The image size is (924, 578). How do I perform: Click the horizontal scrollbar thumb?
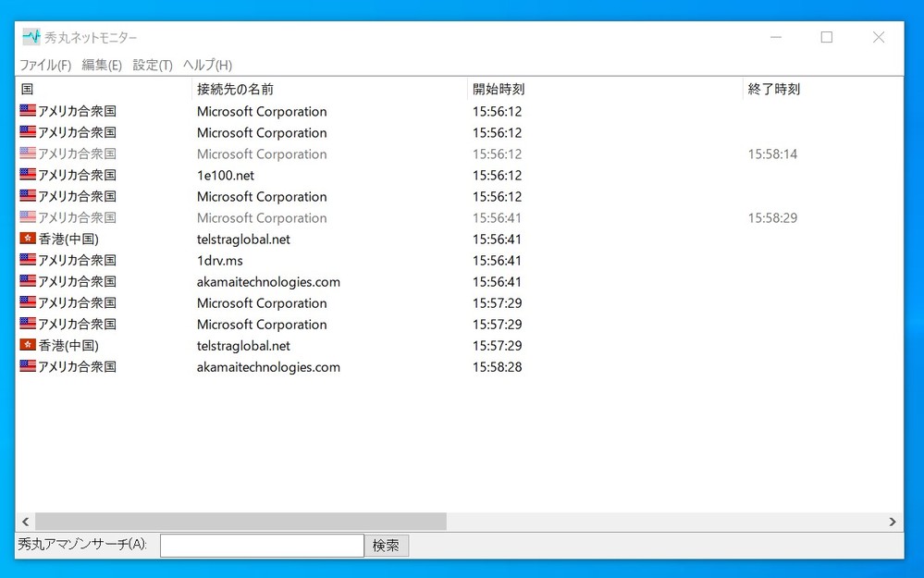pos(240,522)
